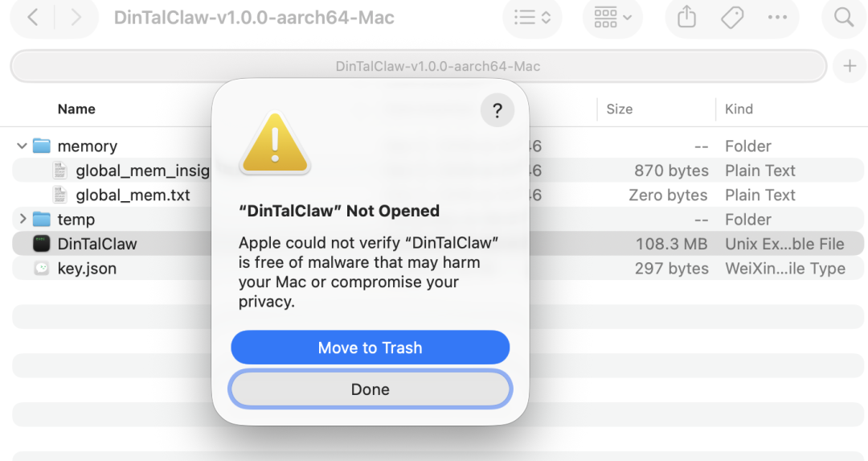Select the global_mem.txt file row
Viewport: 868px width, 461px height.
[133, 196]
